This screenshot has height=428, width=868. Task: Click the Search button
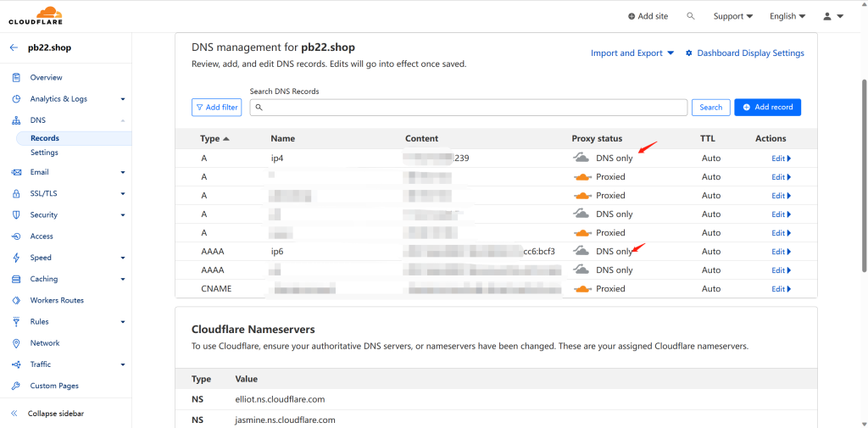point(711,108)
